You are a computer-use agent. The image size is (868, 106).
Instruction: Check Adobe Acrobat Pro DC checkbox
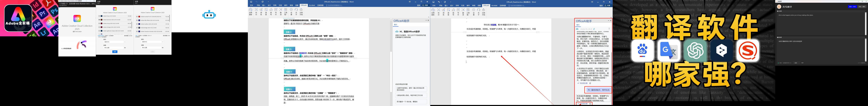coord(137,17)
